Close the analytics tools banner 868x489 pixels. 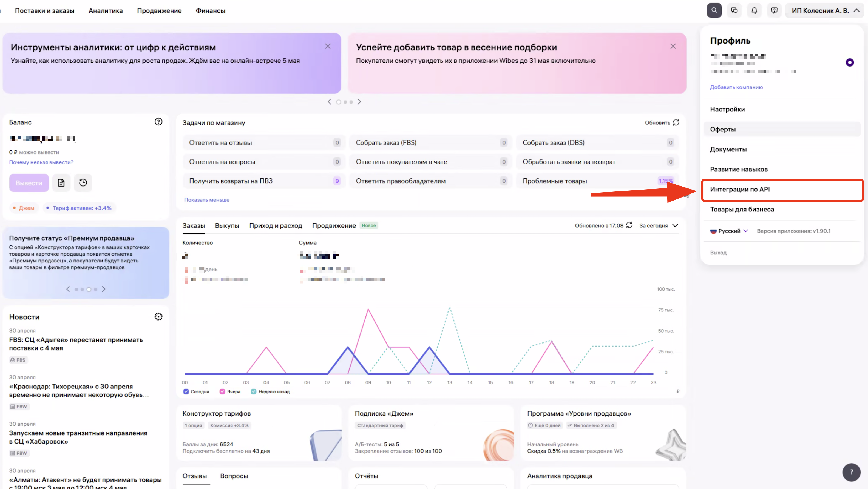click(328, 47)
